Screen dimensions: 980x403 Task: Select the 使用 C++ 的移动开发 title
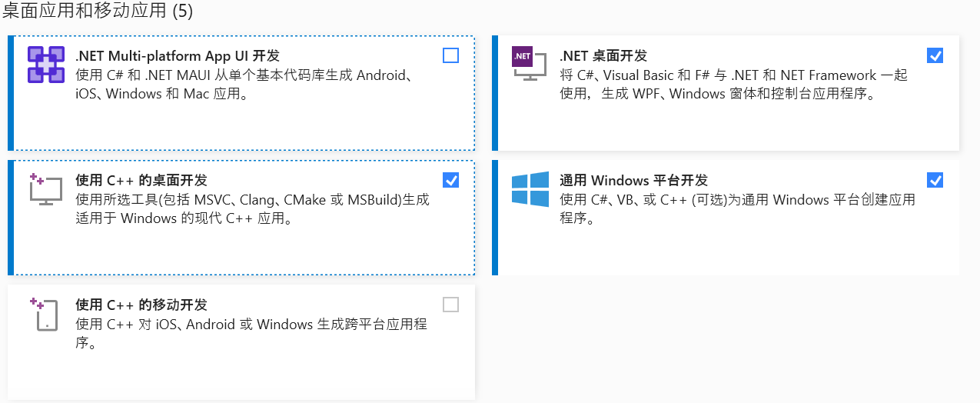tap(141, 305)
